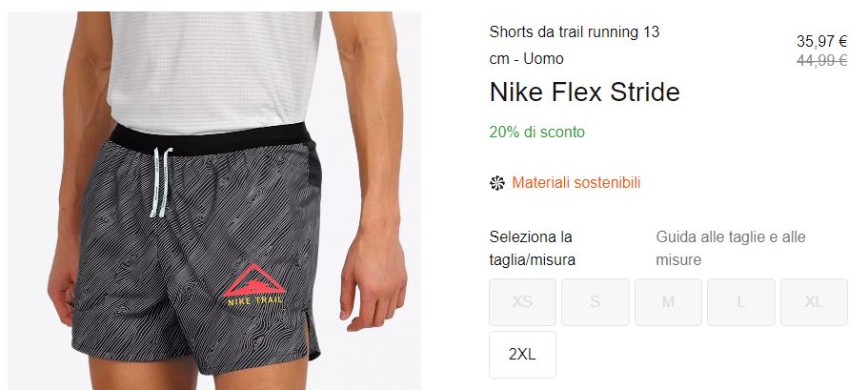Choose size M option

[668, 302]
